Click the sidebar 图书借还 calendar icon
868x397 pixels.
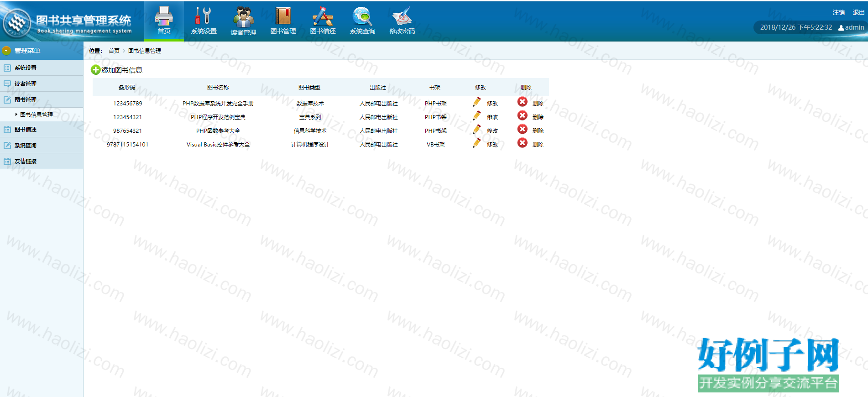7,130
